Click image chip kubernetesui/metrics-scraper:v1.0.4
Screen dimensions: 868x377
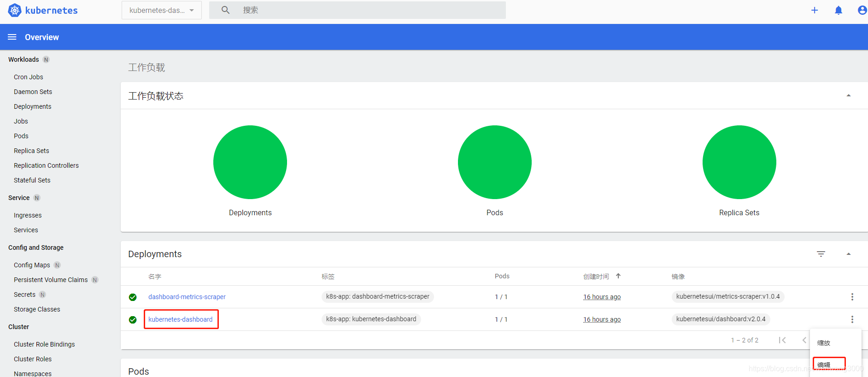(x=728, y=297)
